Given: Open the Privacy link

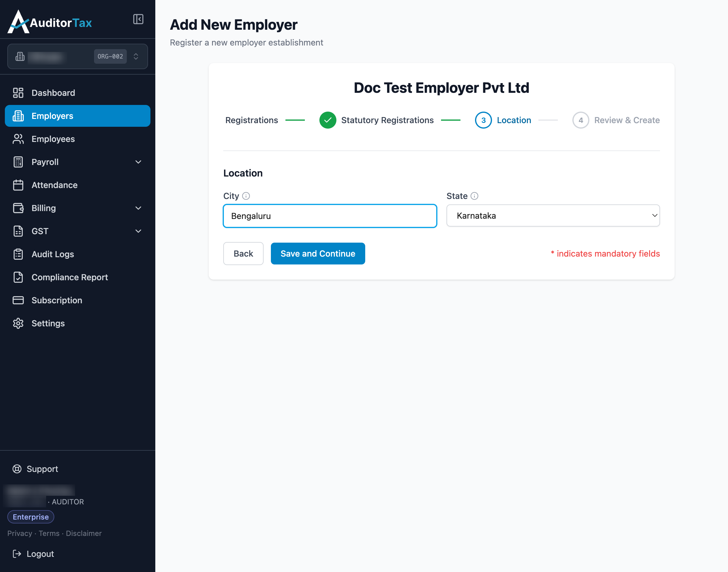Looking at the screenshot, I should click(x=20, y=533).
